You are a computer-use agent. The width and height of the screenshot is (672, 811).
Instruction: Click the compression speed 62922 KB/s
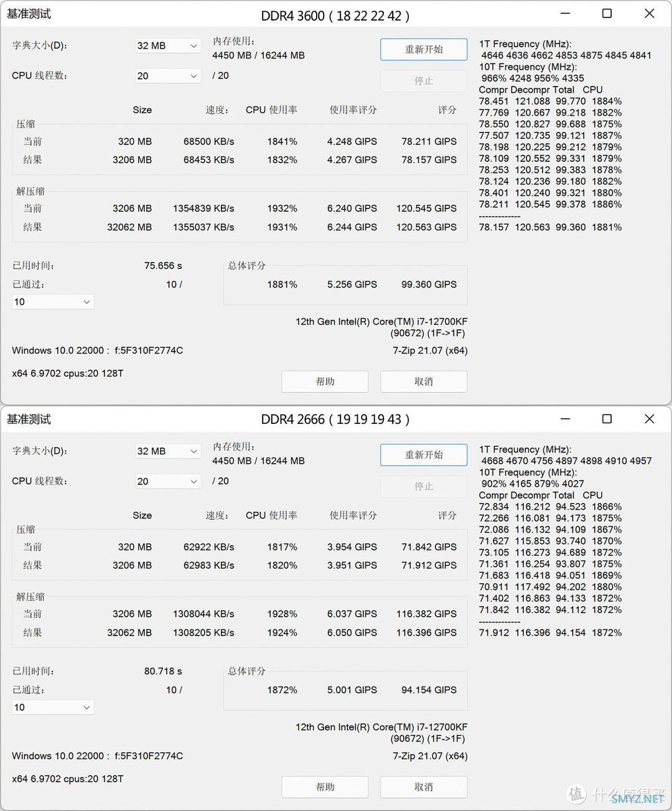[x=209, y=547]
